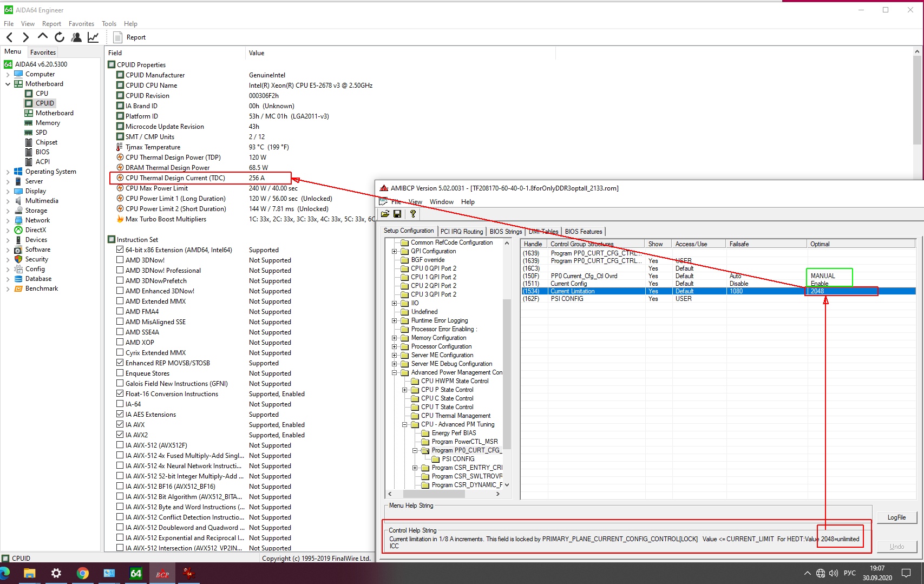This screenshot has height=584, width=924.
Task: Go up one level with Up arrow
Action: 42,36
